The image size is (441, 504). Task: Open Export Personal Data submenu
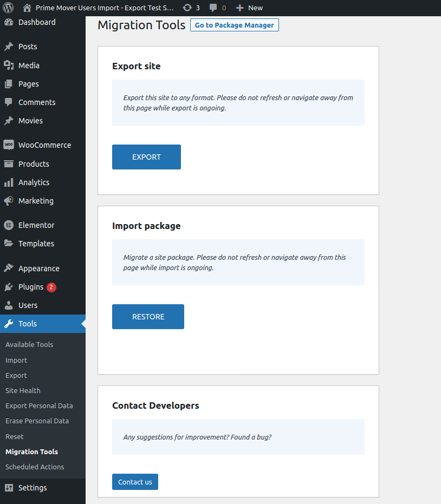point(39,405)
